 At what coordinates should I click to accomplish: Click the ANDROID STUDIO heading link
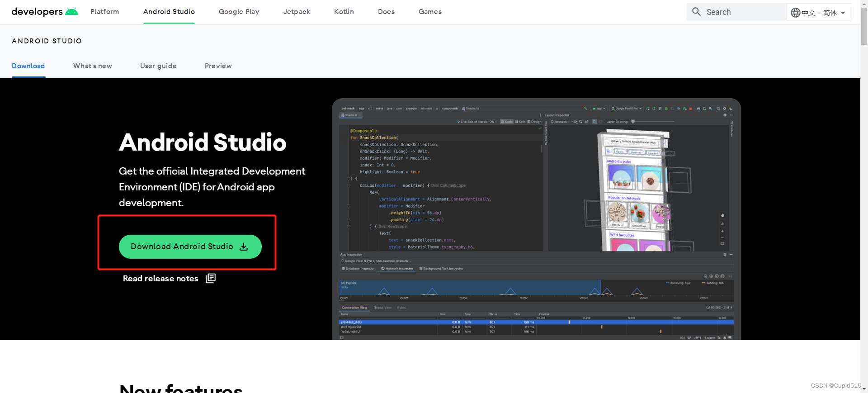[x=47, y=41]
